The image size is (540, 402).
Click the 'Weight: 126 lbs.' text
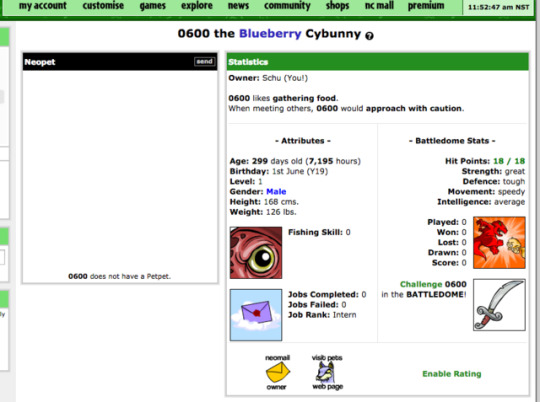click(x=263, y=212)
